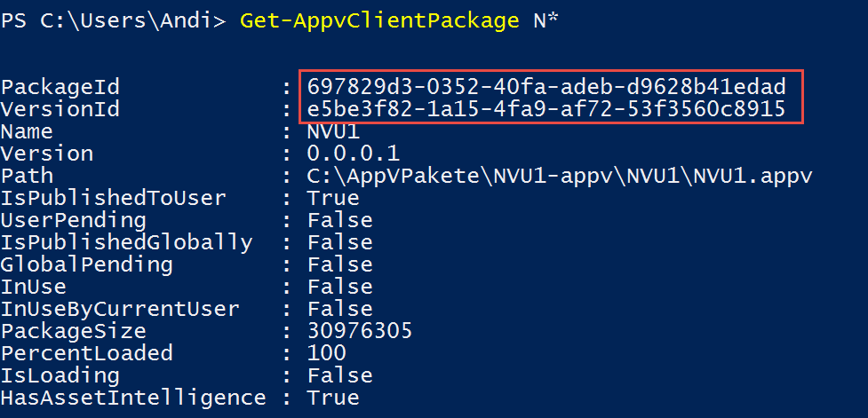Click the True value of HasAssetIntelligence

click(x=333, y=397)
